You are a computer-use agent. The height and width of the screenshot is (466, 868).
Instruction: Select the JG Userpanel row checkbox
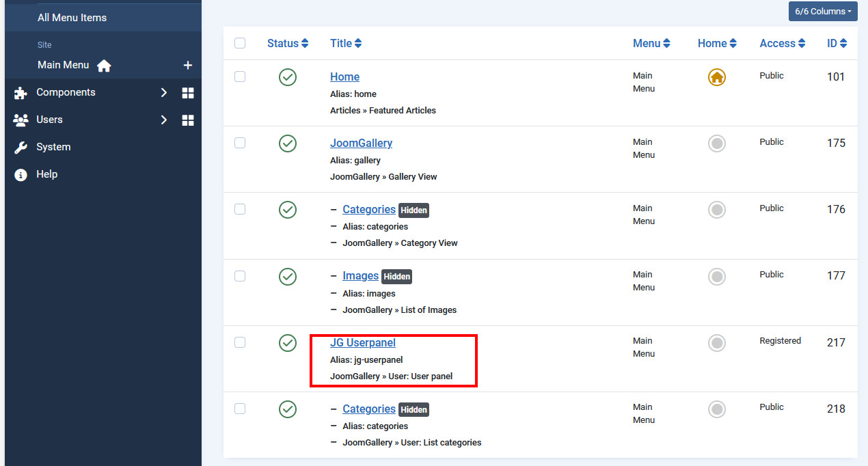pos(240,342)
